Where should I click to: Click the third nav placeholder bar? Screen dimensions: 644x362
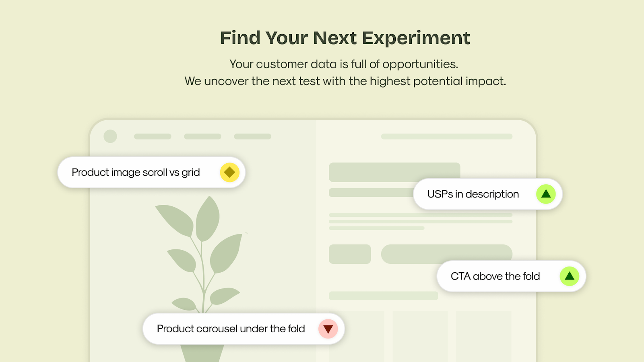coord(252,136)
